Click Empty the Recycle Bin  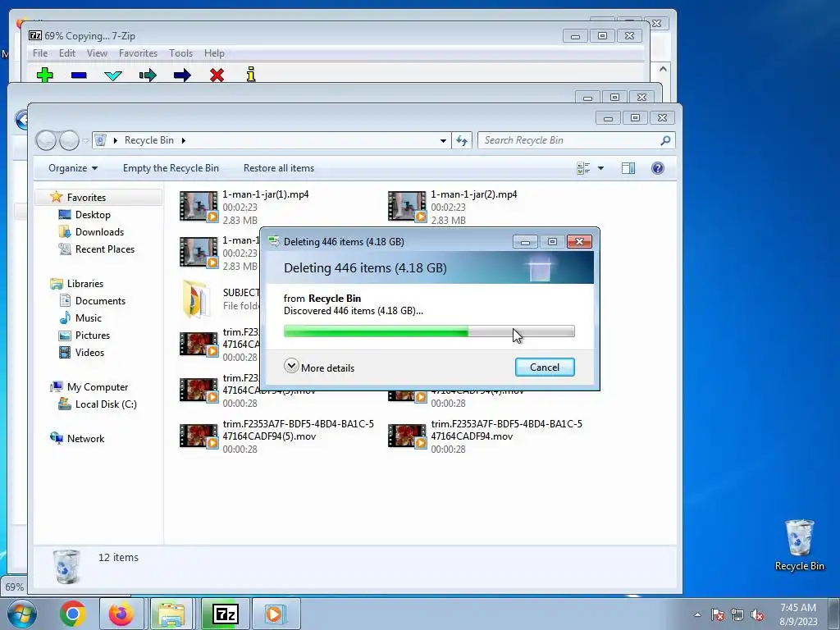(x=171, y=168)
